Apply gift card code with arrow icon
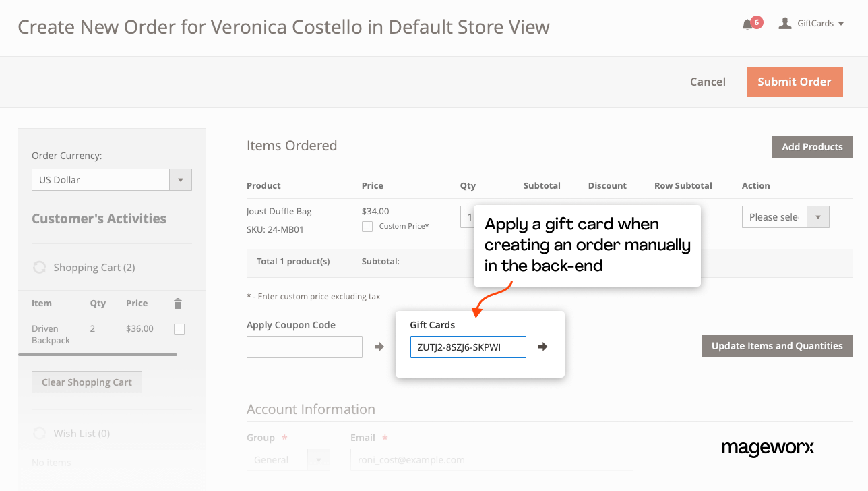Screen dimensions: 868x491 point(542,347)
